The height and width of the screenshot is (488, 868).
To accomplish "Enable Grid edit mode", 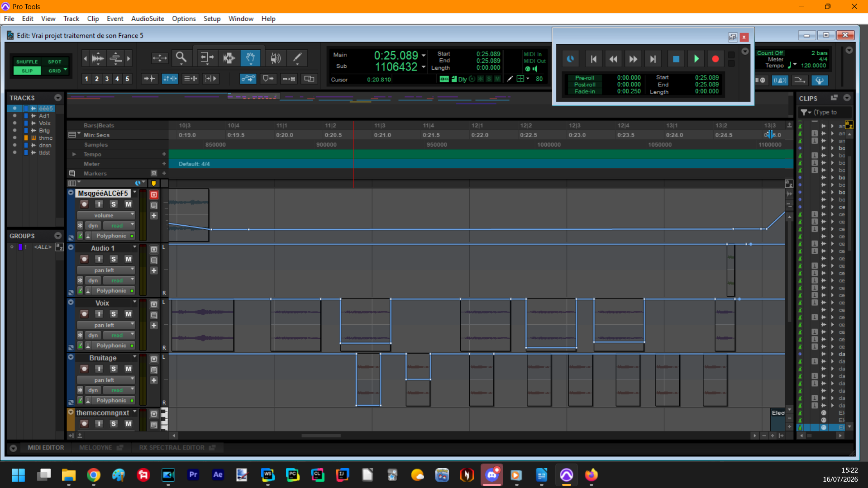I will 54,71.
